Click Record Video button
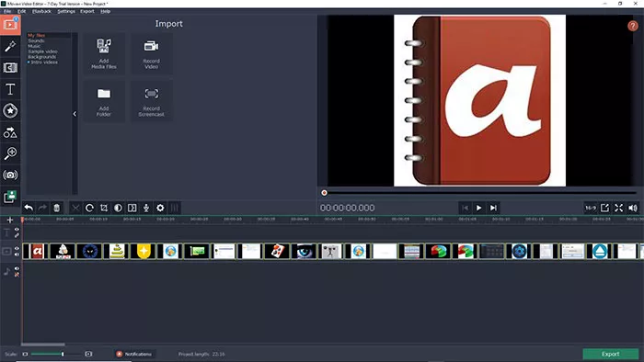The height and width of the screenshot is (362, 644). 152,53
